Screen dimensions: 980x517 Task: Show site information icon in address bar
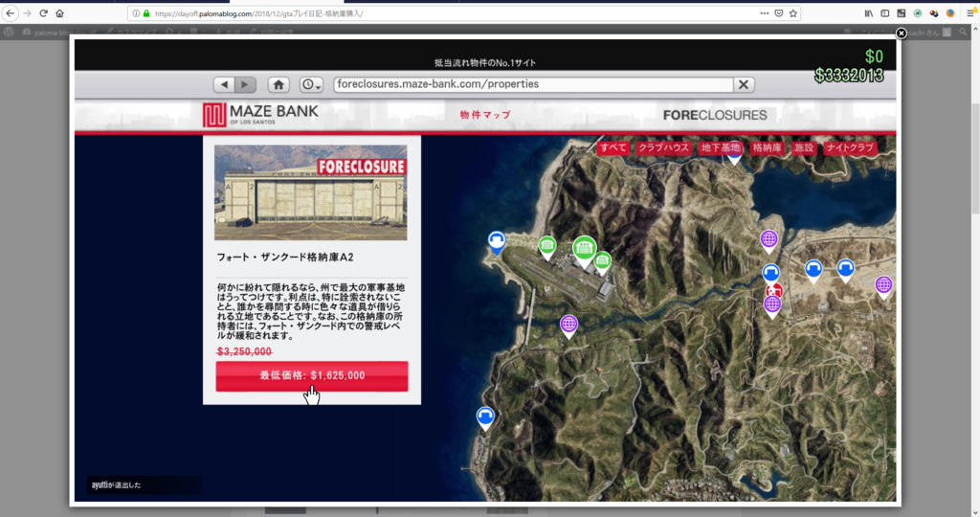point(136,13)
